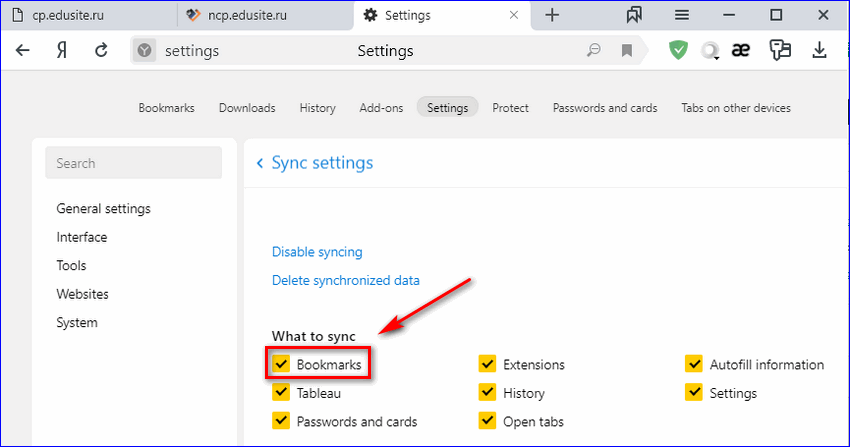Go back using the Sync settings chevron
850x447 pixels.
point(260,163)
